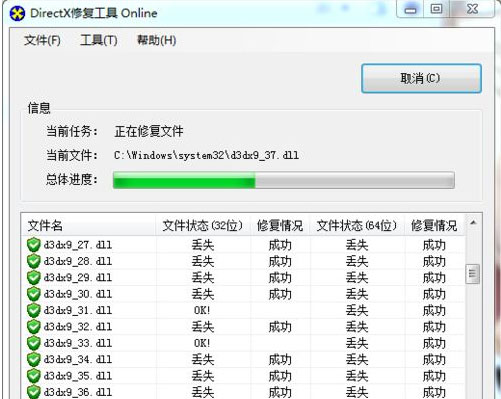Select the d3dx9_36.dll file name
The image size is (501, 399).
tap(78, 392)
